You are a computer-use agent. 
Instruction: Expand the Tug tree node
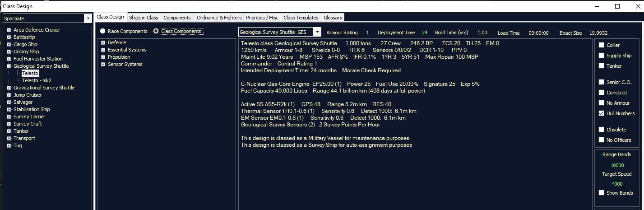[9, 145]
